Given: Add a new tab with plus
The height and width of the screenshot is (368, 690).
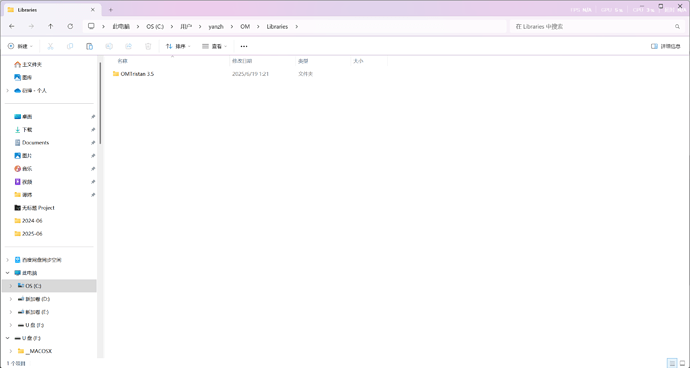Looking at the screenshot, I should pos(111,10).
